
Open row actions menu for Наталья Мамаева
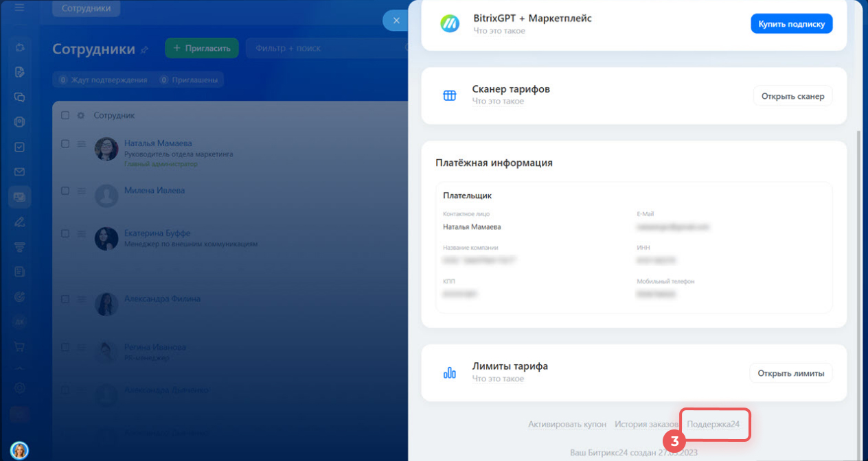[x=80, y=144]
